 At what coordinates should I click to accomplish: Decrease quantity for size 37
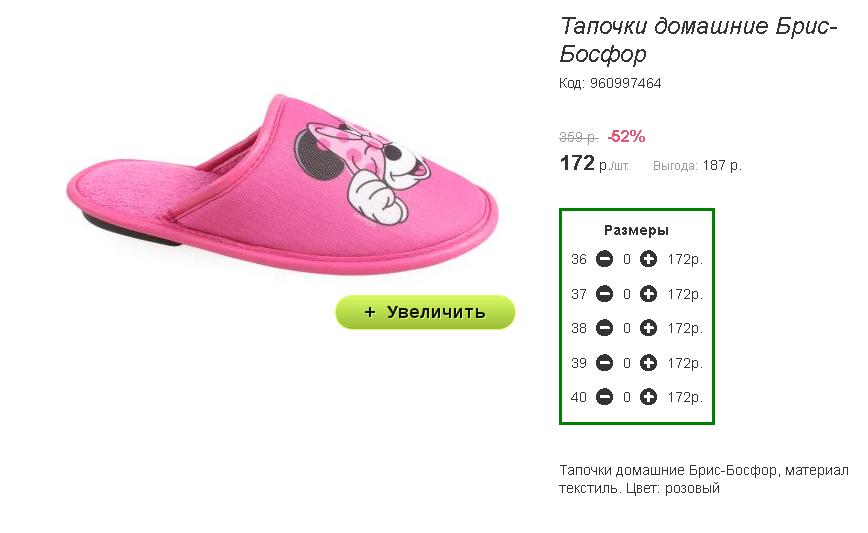(604, 294)
